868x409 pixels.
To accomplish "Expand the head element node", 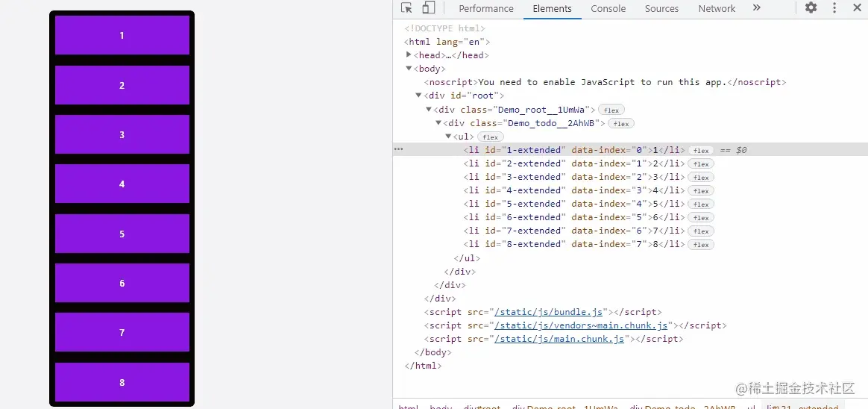I will point(409,55).
